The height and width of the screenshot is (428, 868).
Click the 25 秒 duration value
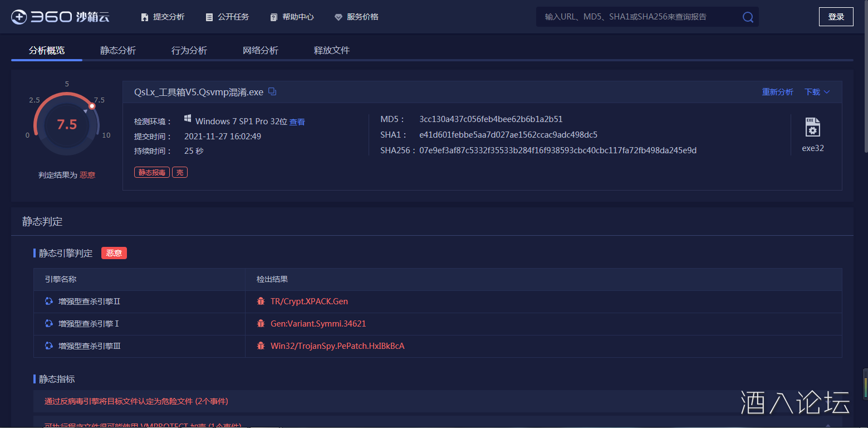point(194,151)
